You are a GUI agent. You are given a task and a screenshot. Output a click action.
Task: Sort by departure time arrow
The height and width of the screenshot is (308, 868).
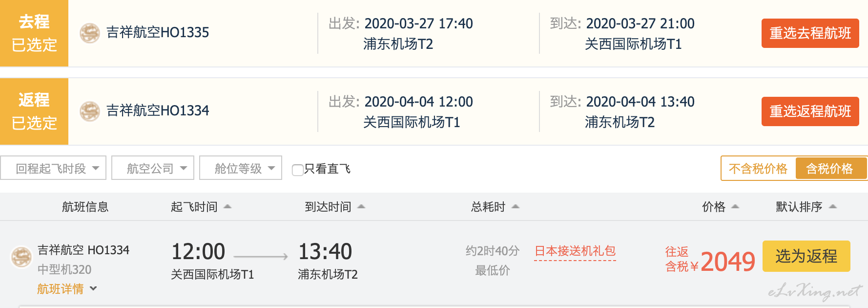227,207
